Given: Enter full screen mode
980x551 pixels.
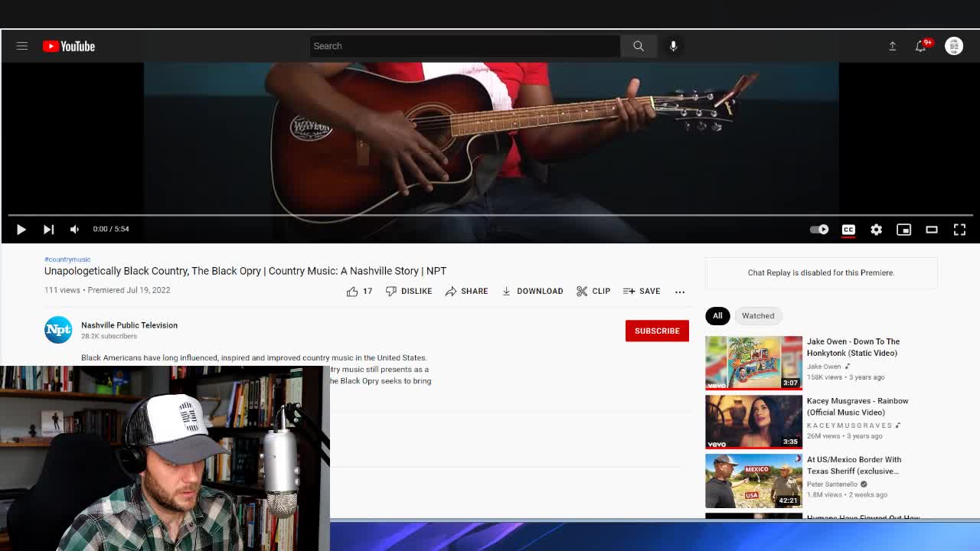Looking at the screenshot, I should pos(959,229).
